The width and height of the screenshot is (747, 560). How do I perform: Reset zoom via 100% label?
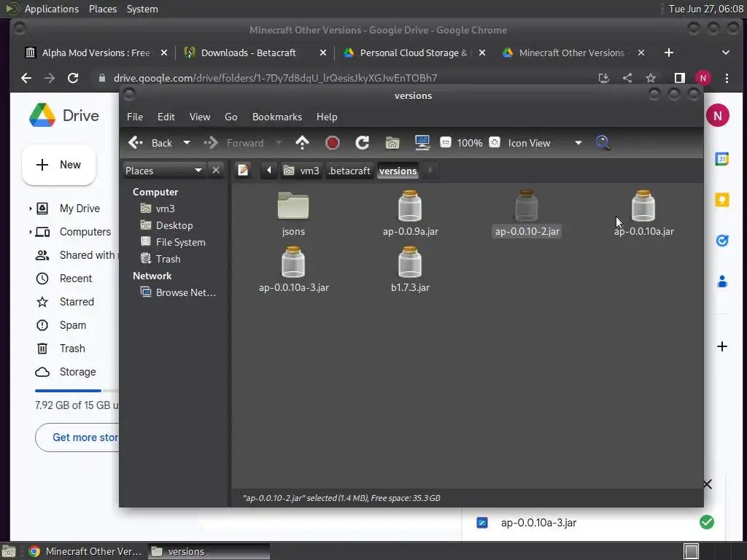coord(470,143)
